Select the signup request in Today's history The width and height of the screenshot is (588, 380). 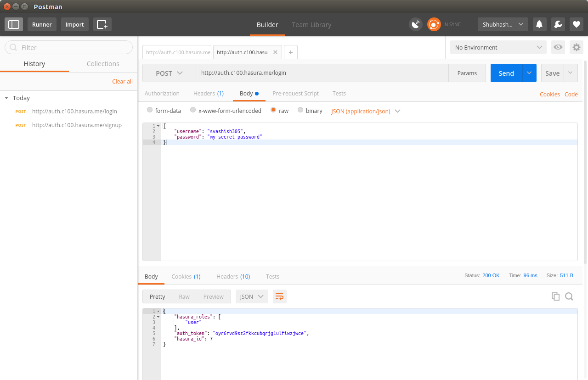click(76, 125)
